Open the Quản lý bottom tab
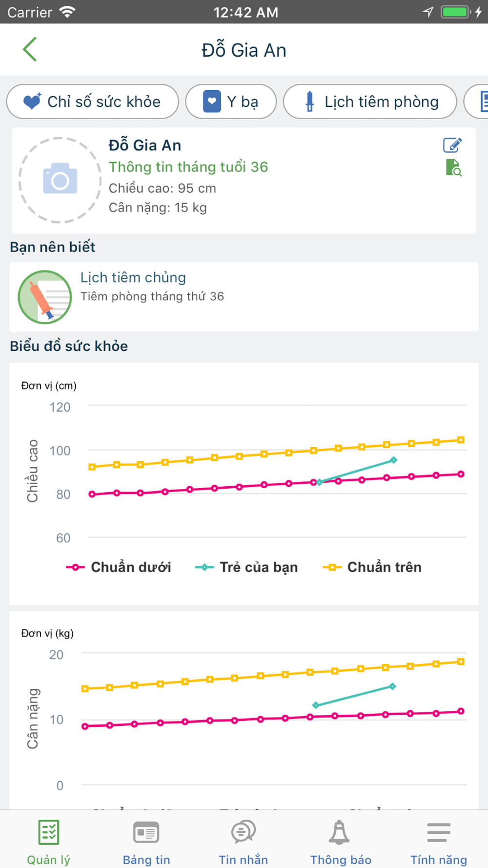Image resolution: width=488 pixels, height=868 pixels. [49, 841]
